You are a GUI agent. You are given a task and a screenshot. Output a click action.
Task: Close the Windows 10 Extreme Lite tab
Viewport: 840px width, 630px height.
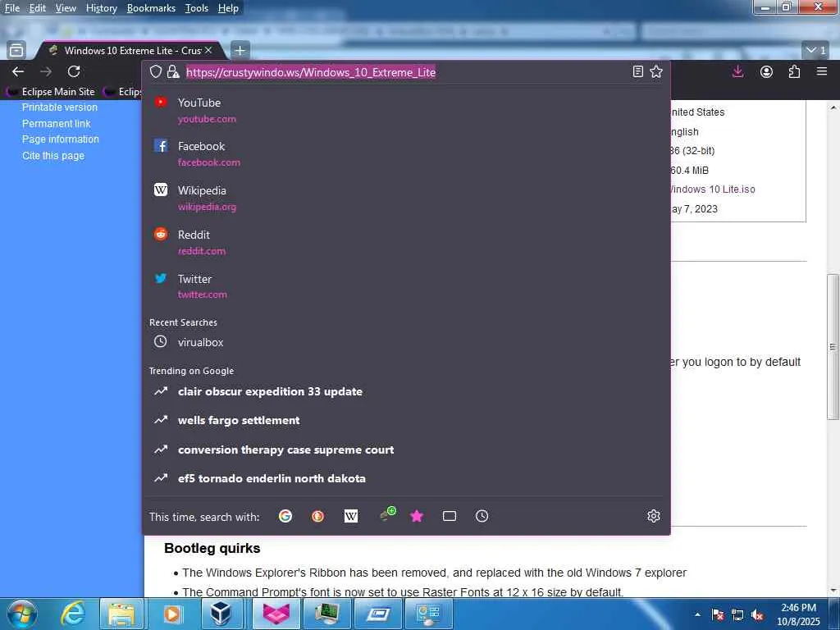208,50
